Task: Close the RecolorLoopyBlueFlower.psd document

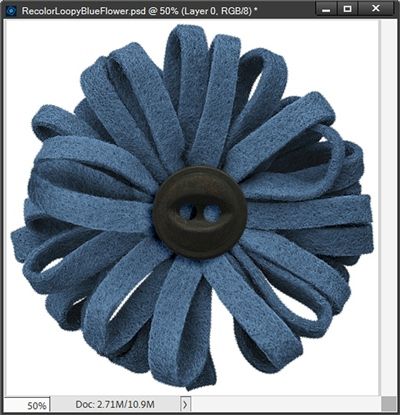Action: [376, 9]
